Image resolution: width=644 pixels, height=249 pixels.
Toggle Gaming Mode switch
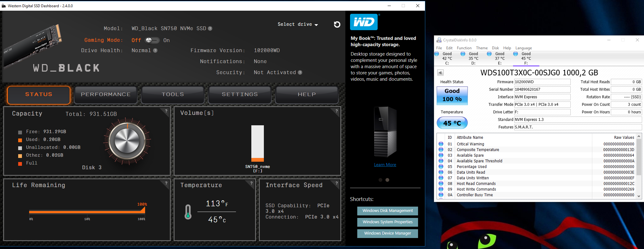point(152,40)
